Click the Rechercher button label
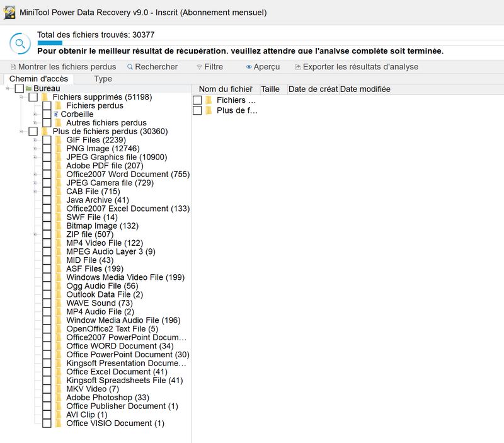Screen dimensions: 504x443 pyautogui.click(x=156, y=67)
